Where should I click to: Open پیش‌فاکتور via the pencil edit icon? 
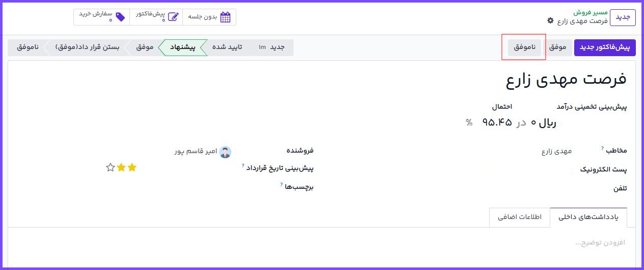click(x=173, y=17)
